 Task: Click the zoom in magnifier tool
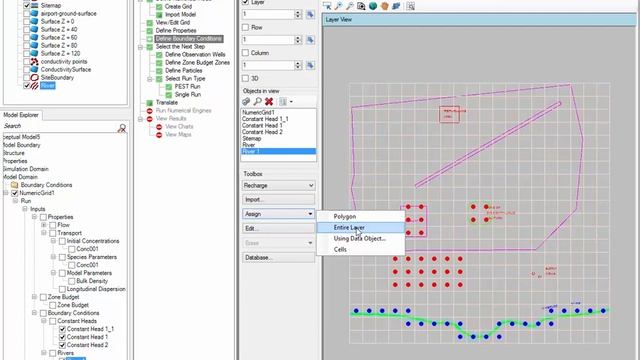(x=338, y=6)
